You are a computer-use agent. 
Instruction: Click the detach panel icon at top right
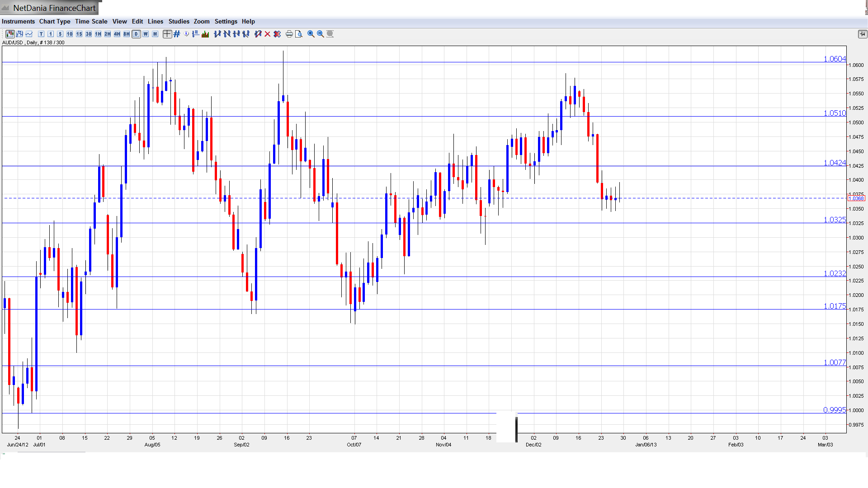[862, 34]
